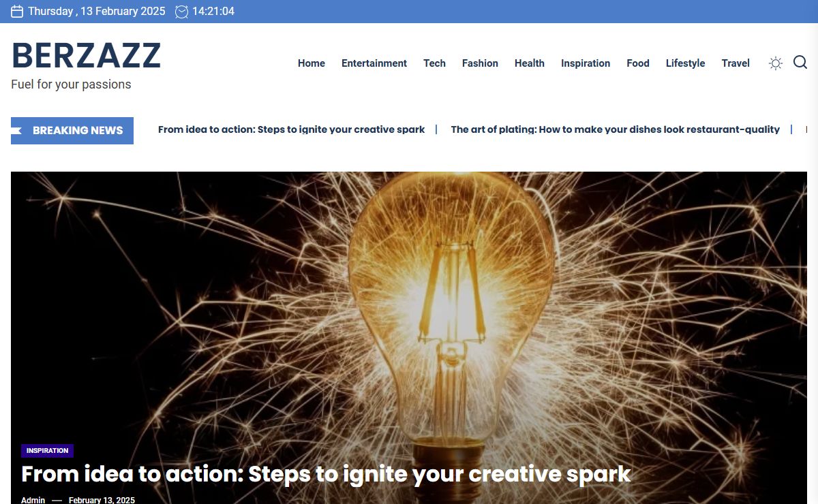Open the featured article title link
The width and height of the screenshot is (818, 504).
coord(326,474)
